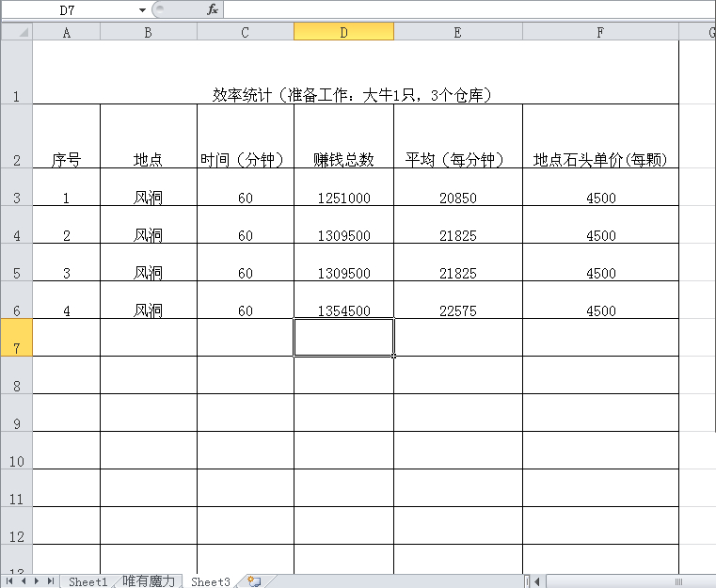Go to first sheet navigation arrow
The width and height of the screenshot is (716, 588).
click(11, 581)
